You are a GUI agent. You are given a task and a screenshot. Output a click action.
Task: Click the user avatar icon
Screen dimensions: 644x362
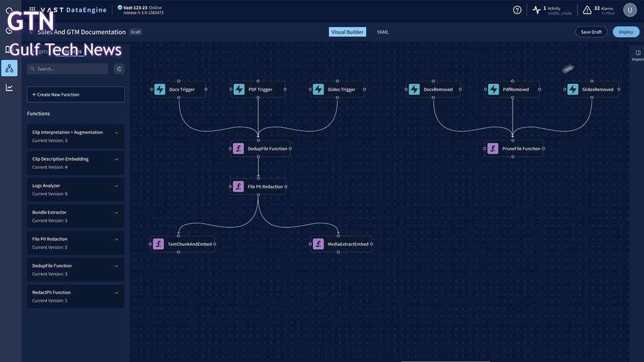point(629,10)
